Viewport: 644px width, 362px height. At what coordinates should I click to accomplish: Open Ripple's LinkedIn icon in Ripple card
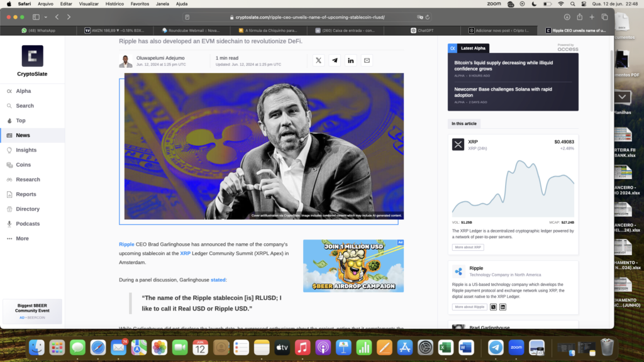pyautogui.click(x=502, y=307)
